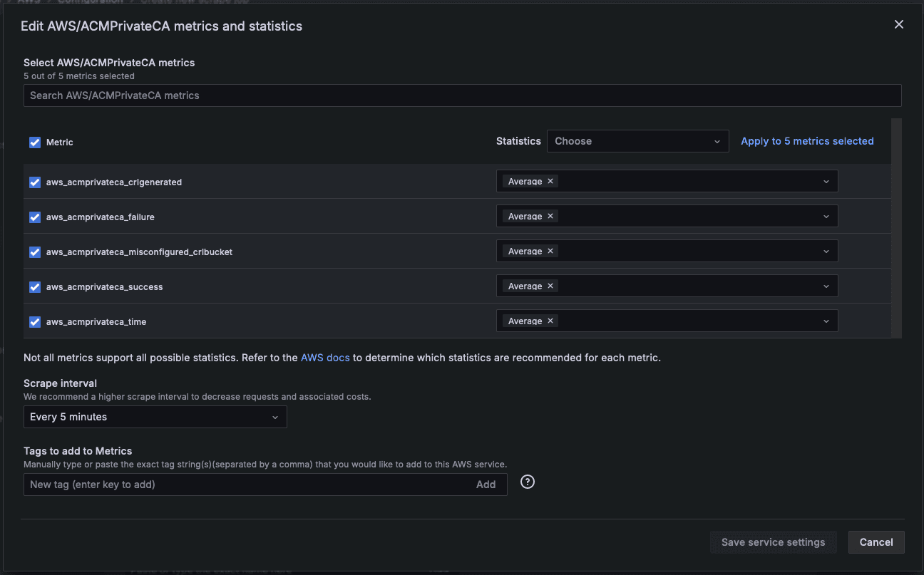
Task: Click the AWS/ACMPrivateCA metrics search field
Action: coord(462,95)
